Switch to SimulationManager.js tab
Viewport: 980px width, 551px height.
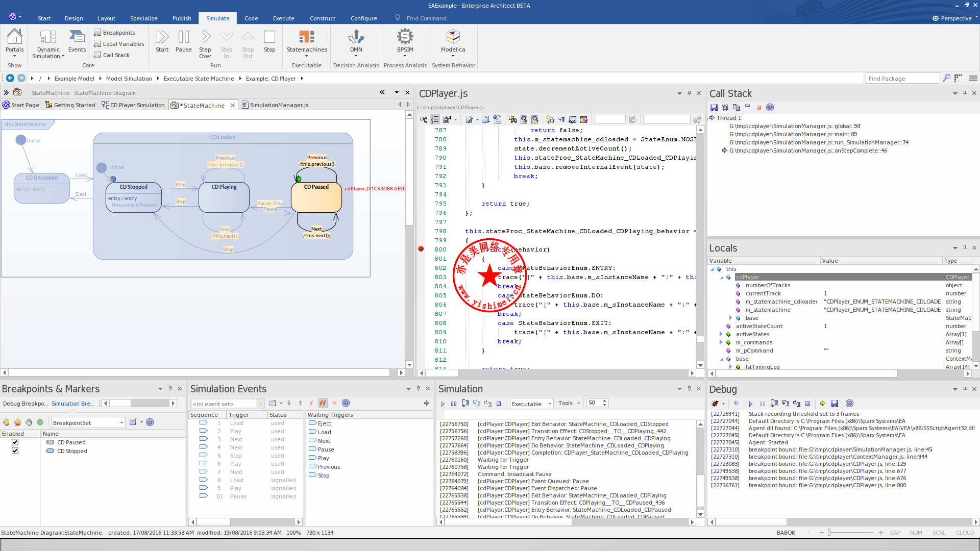275,105
